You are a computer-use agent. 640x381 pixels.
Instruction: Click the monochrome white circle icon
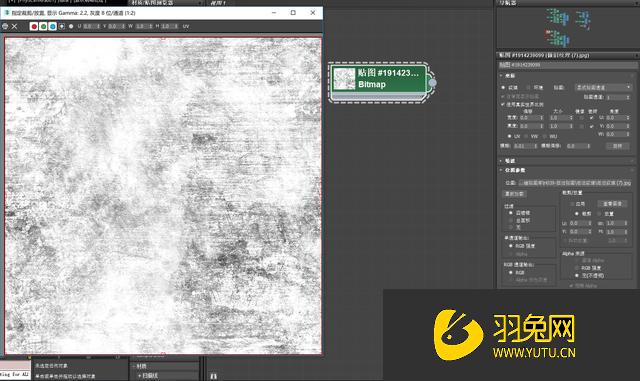pyautogui.click(x=71, y=27)
